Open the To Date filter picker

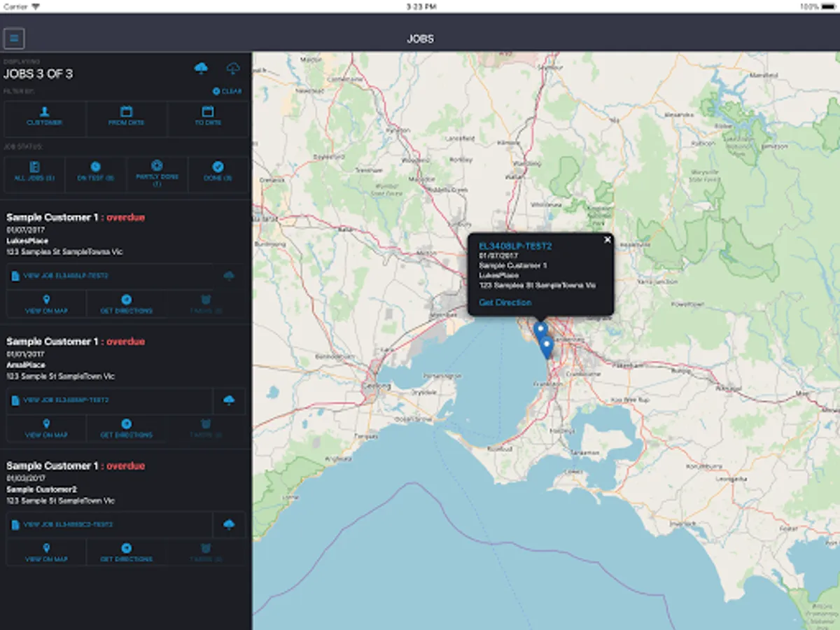pos(208,116)
